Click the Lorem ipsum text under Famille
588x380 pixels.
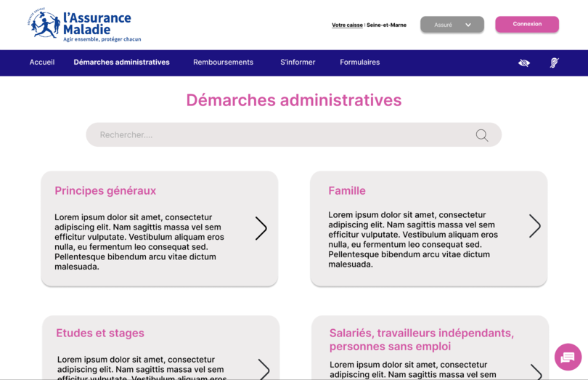click(x=413, y=240)
